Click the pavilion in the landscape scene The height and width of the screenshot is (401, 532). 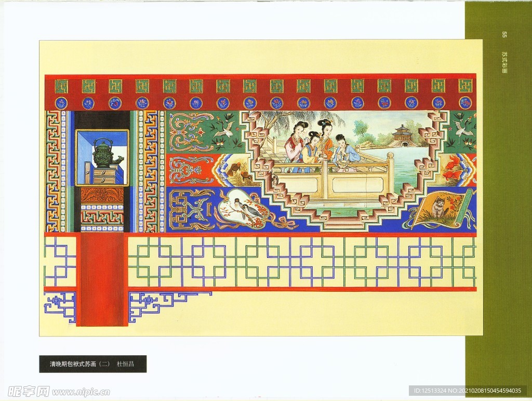point(403,136)
